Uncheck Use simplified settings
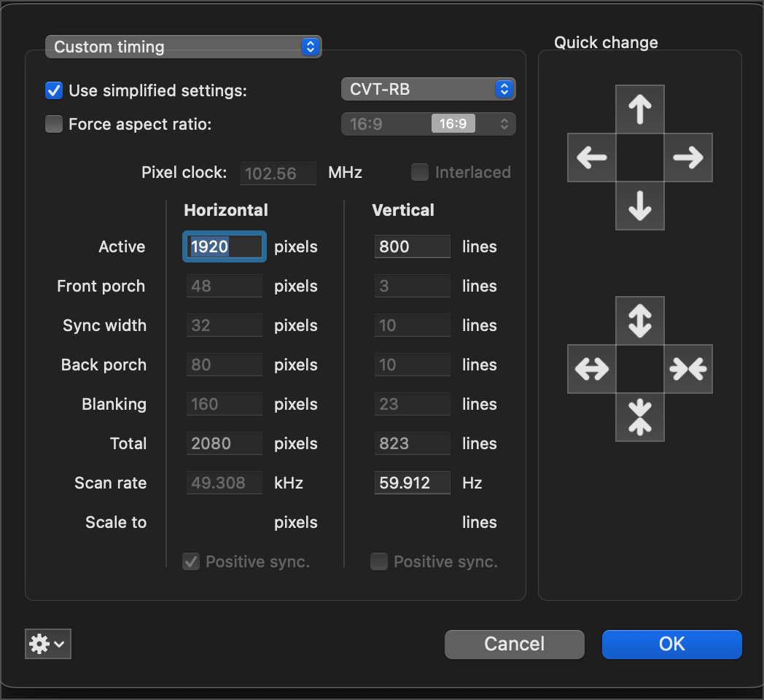Viewport: 764px width, 700px height. tap(54, 90)
